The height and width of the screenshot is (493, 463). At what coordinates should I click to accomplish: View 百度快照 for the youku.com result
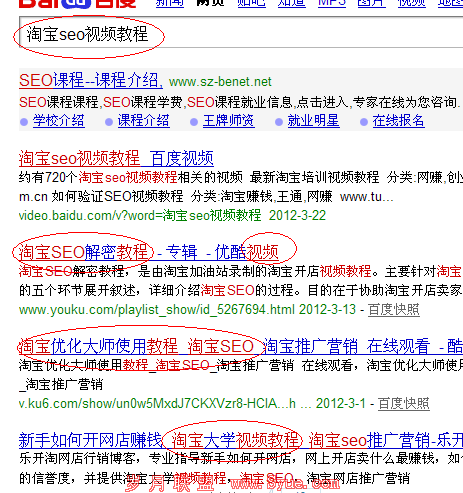[394, 310]
